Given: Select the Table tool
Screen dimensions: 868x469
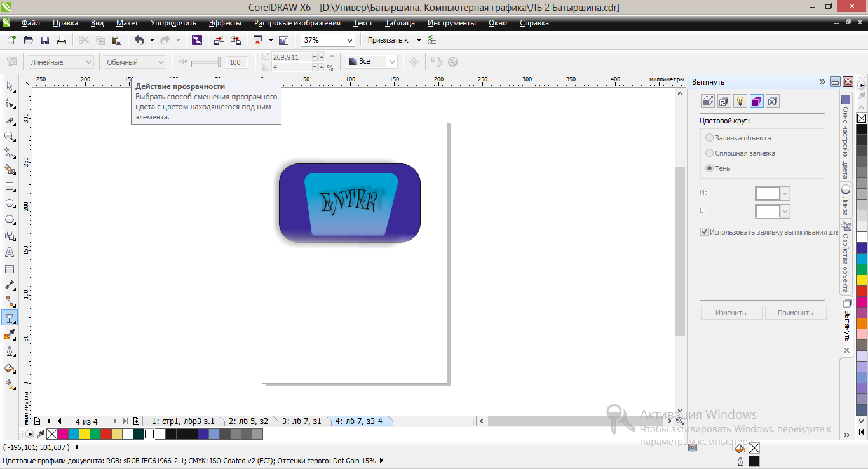Looking at the screenshot, I should coord(10,269).
